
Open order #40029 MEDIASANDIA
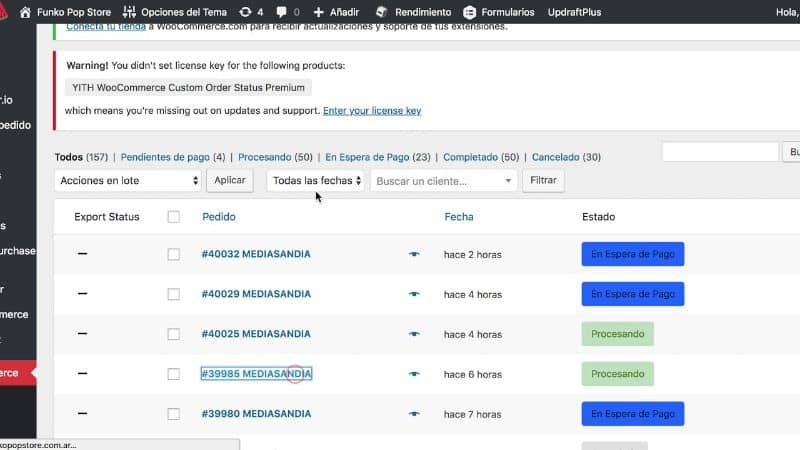pyautogui.click(x=256, y=294)
